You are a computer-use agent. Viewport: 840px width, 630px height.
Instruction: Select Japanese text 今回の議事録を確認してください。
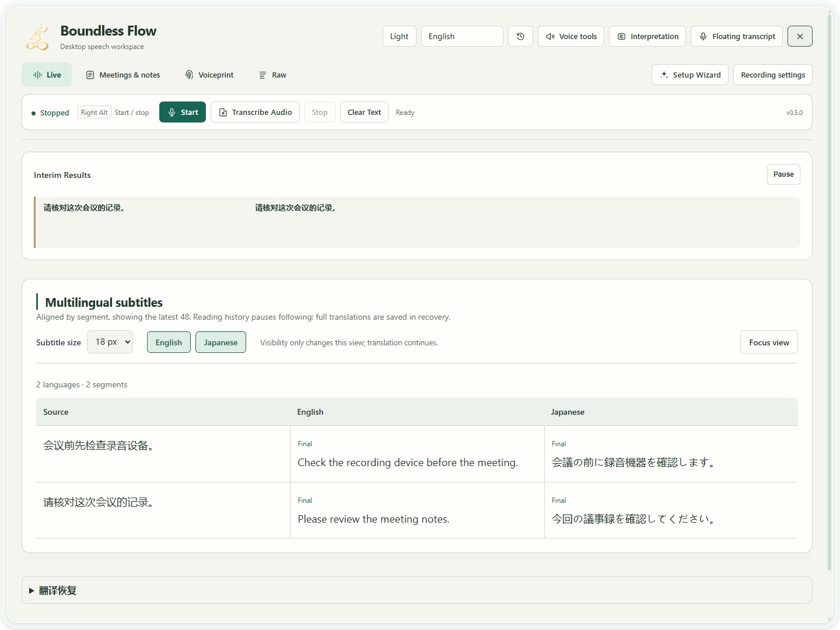coord(634,519)
